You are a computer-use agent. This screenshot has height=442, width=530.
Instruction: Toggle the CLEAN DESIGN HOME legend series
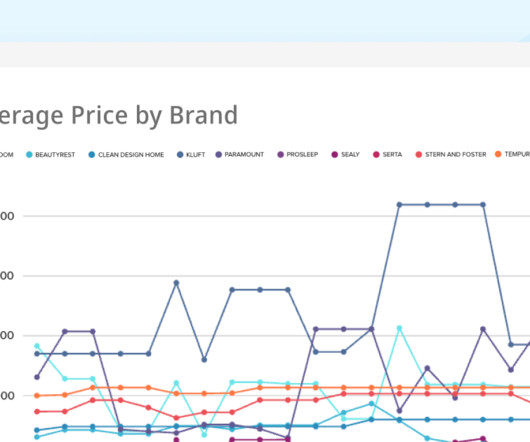pyautogui.click(x=126, y=155)
